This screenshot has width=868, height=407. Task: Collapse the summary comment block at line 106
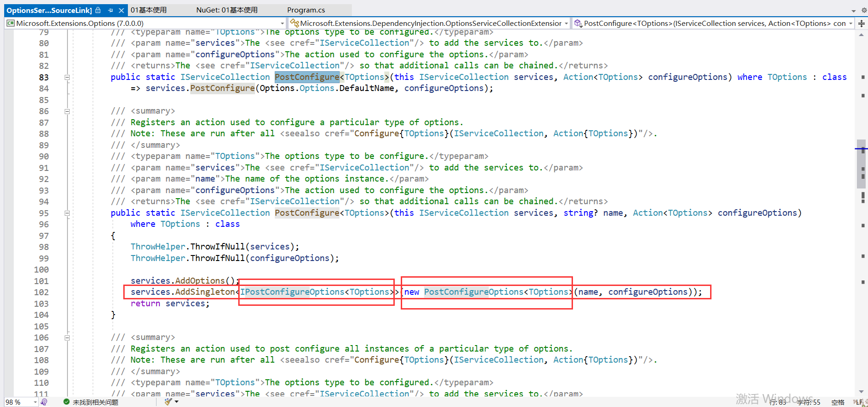[x=67, y=338]
